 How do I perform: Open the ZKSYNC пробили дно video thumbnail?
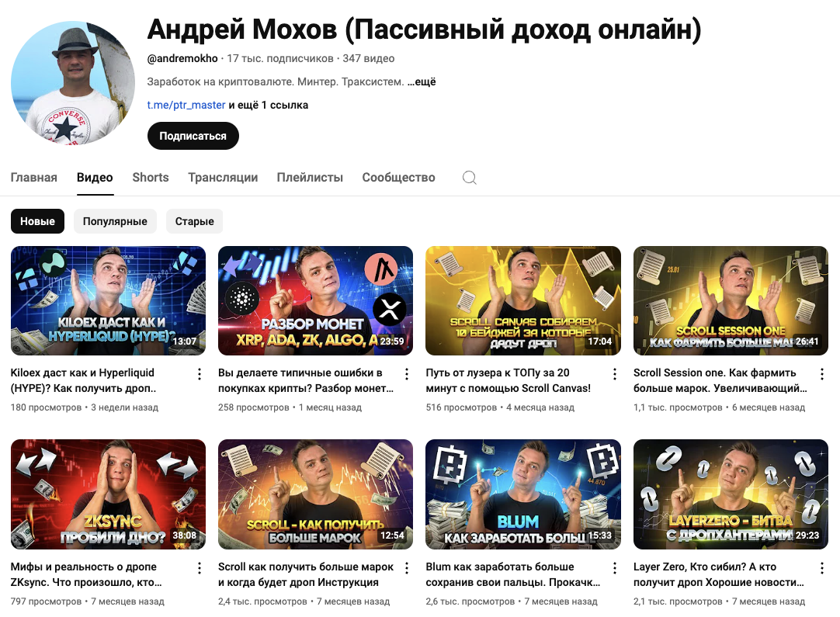coord(108,494)
